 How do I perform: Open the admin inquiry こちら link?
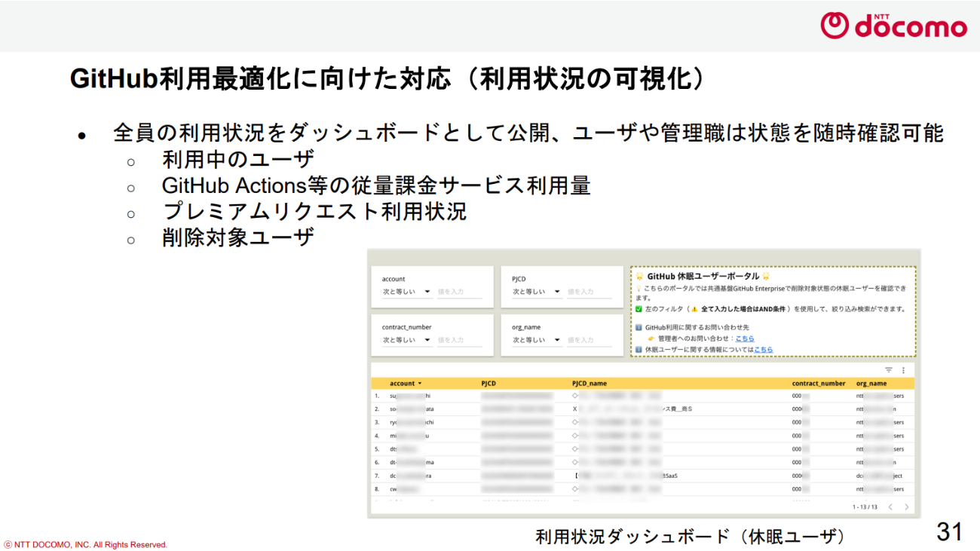(744, 338)
